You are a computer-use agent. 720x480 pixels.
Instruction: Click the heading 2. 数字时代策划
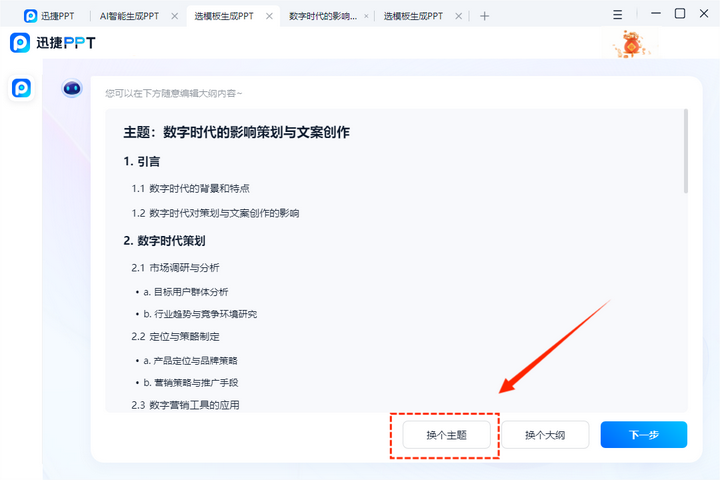(164, 241)
